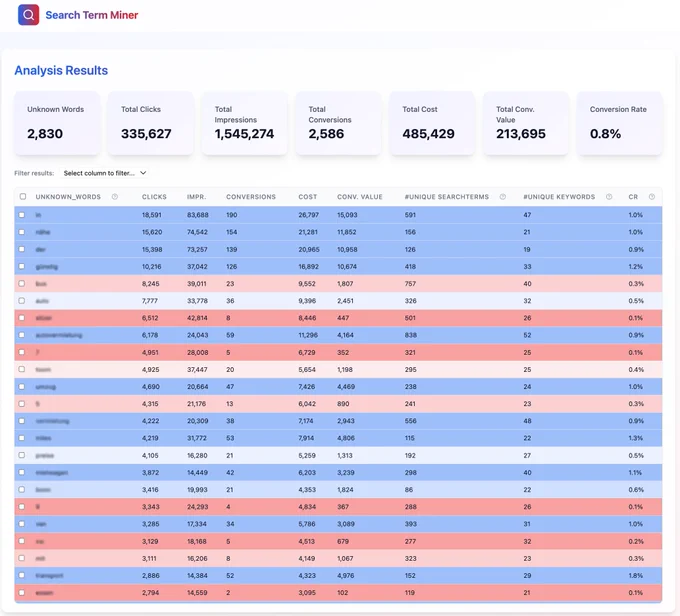Screen dimensions: 680x616
Task: Check the row with 15,398 clicks
Action: (22, 249)
